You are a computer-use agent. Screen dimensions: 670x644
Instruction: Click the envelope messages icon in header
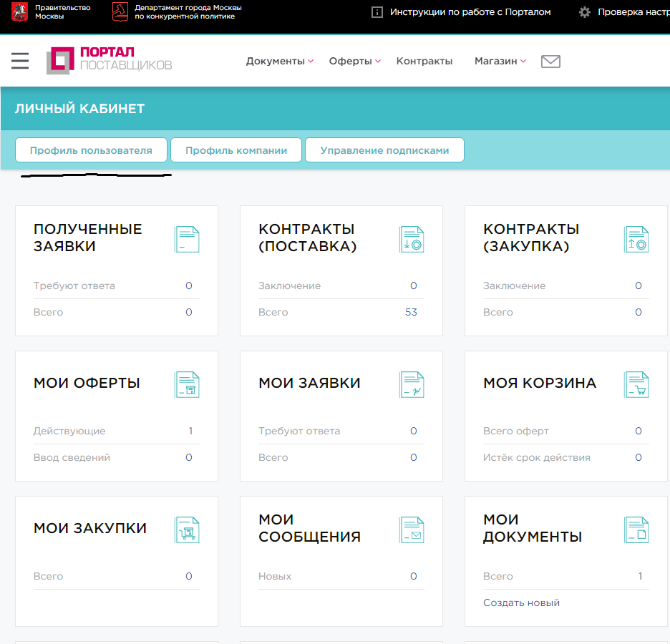[550, 62]
